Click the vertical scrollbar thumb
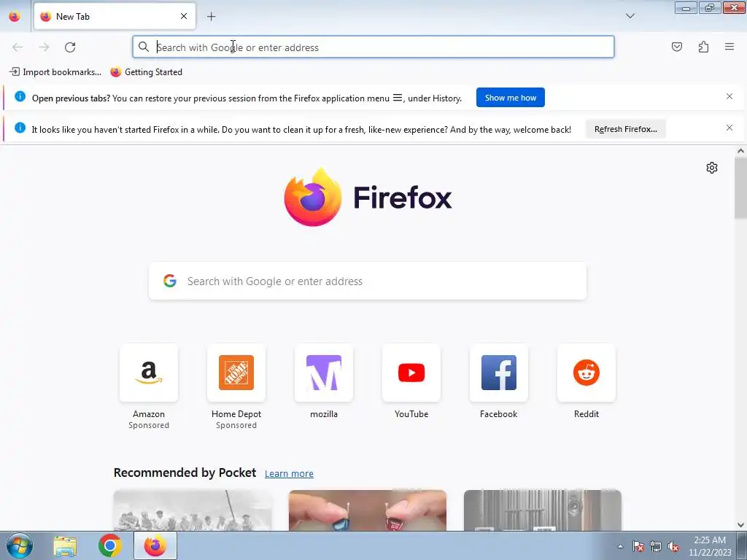The width and height of the screenshot is (747, 560). 740,188
